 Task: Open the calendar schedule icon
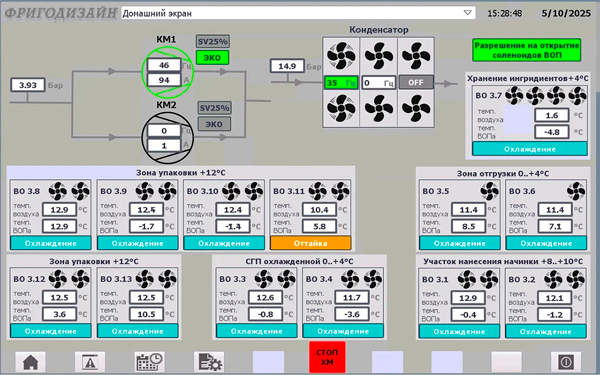(150, 362)
